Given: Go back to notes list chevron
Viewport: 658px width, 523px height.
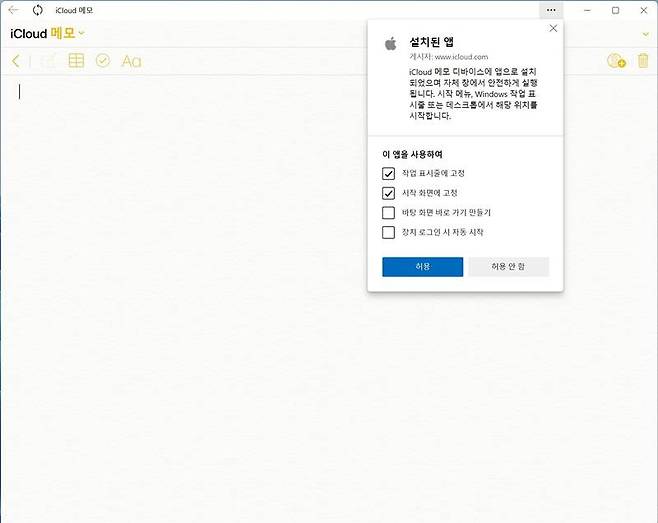Looking at the screenshot, I should point(16,61).
